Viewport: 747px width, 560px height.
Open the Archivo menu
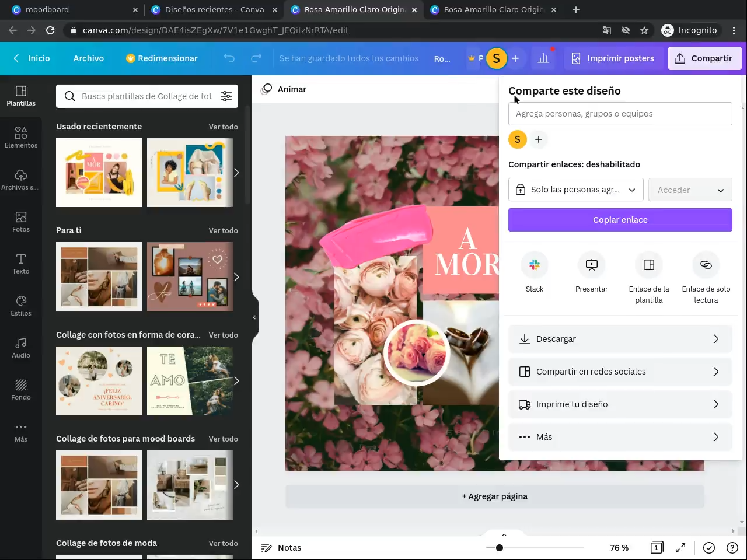point(89,58)
